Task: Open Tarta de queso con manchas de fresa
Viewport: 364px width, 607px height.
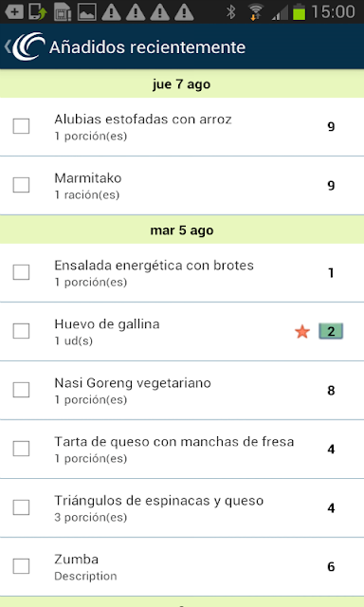Action: coord(182,449)
